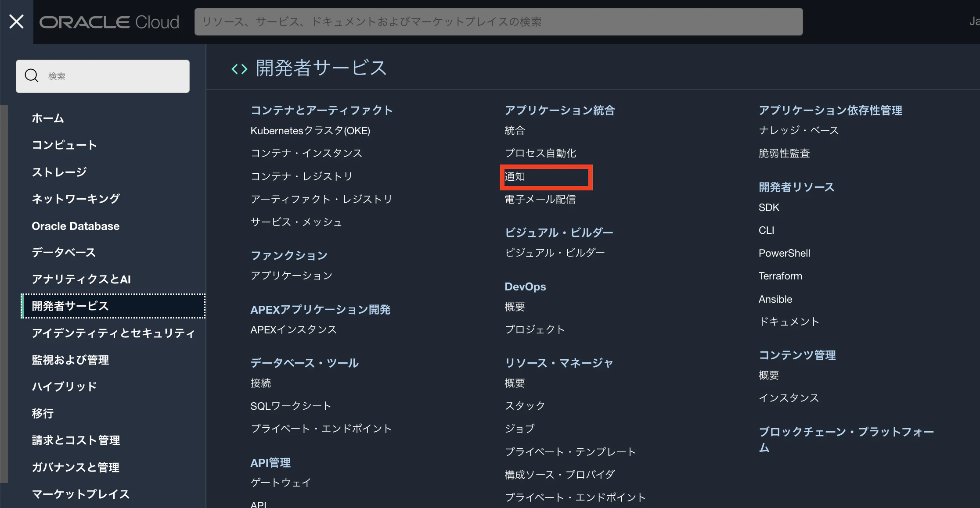The width and height of the screenshot is (980, 508).
Task: Select ホーム in the sidebar
Action: 48,118
